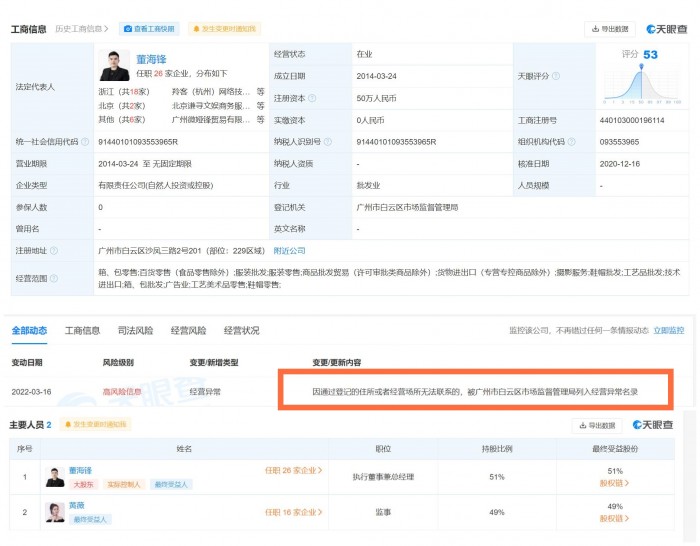Click the 查看工商快照 button
The width and height of the screenshot is (700, 546).
[152, 29]
